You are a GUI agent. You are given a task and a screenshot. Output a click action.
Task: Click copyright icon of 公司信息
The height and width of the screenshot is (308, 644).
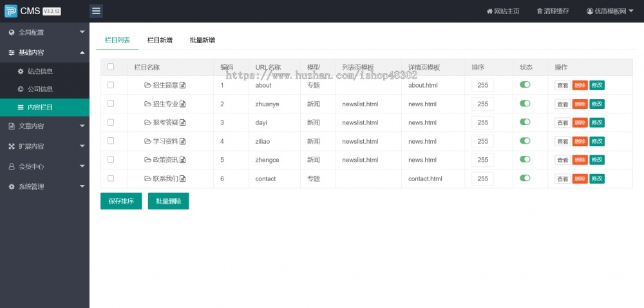[x=21, y=89]
